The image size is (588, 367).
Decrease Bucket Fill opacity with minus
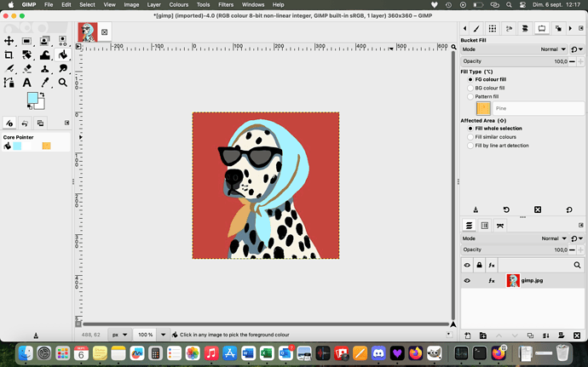tap(572, 61)
